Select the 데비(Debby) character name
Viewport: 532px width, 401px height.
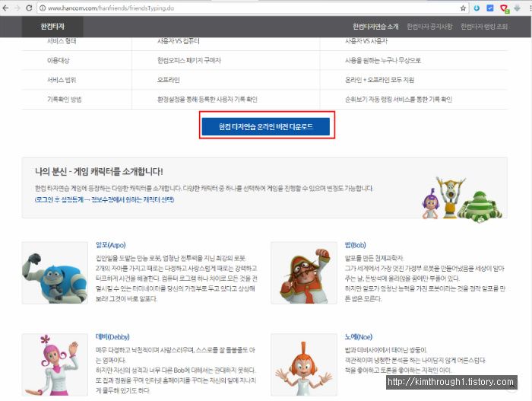112,337
